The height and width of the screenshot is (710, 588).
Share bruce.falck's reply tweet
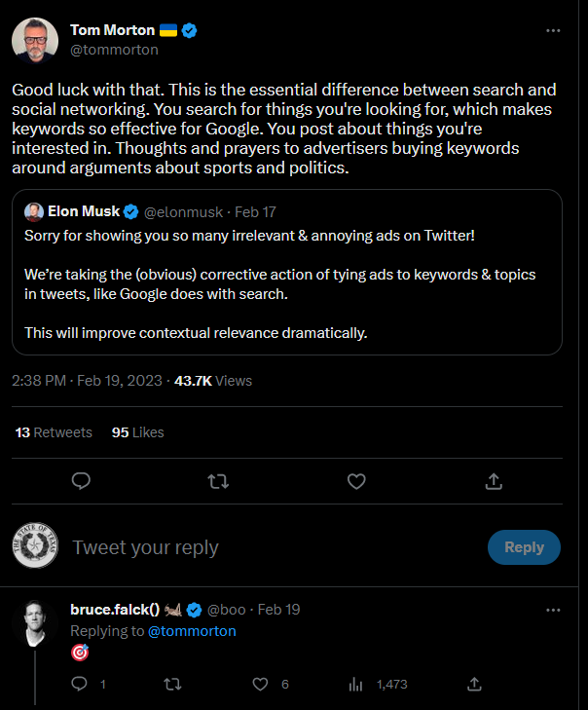coord(474,685)
